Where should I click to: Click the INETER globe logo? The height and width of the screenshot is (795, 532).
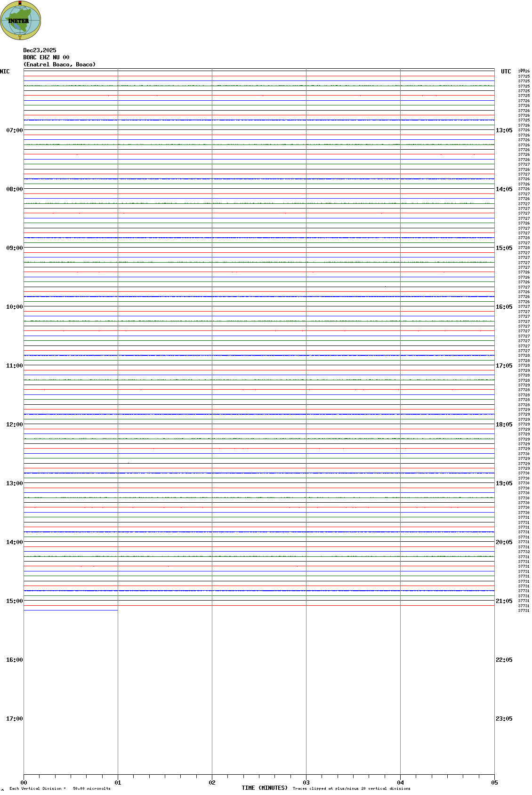pos(21,20)
